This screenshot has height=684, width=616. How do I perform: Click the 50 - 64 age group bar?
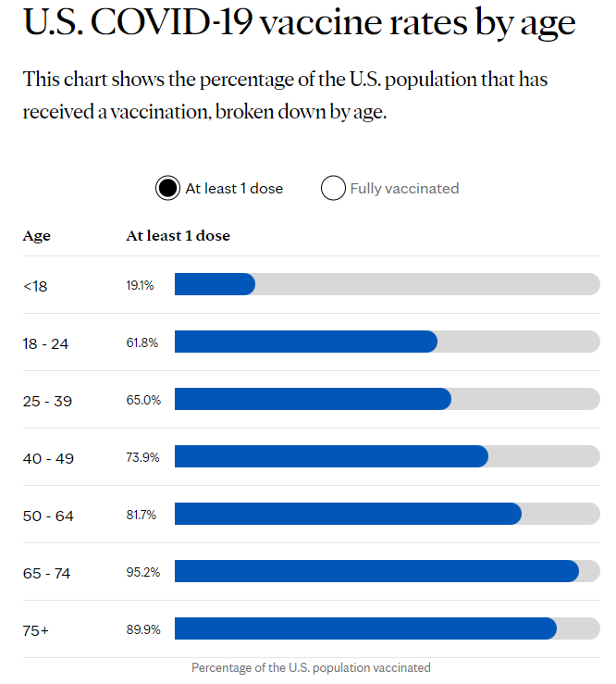point(348,515)
